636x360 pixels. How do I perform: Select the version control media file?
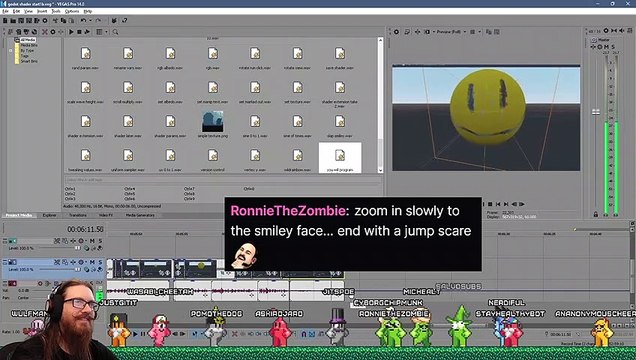[213, 160]
